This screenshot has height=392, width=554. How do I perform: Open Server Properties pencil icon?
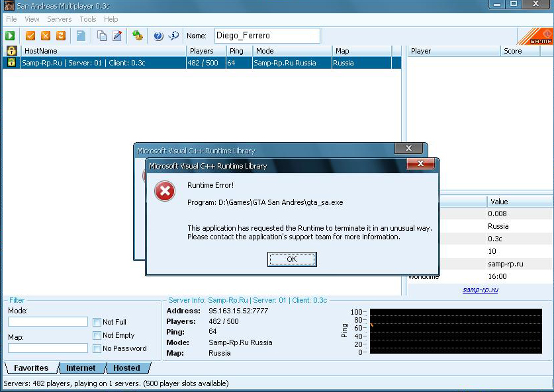click(117, 36)
